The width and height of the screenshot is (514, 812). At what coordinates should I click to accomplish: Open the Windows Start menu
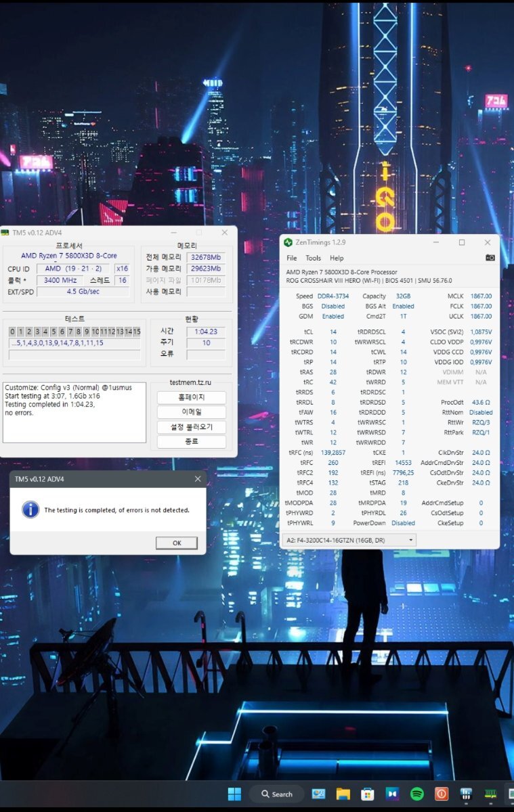pyautogui.click(x=234, y=794)
